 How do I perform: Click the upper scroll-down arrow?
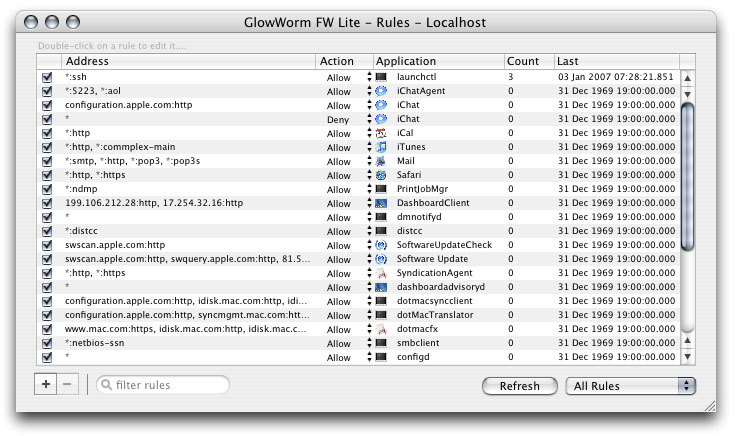pos(688,94)
